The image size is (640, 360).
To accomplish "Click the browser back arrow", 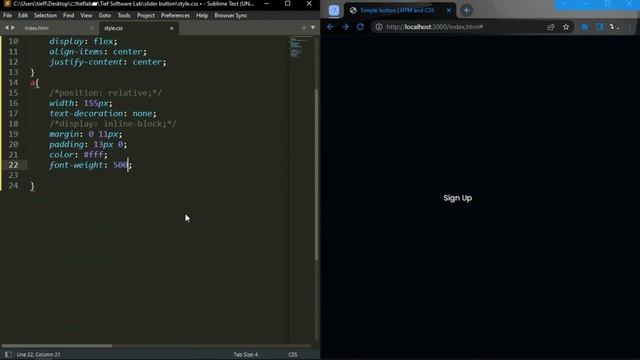I will (x=330, y=27).
